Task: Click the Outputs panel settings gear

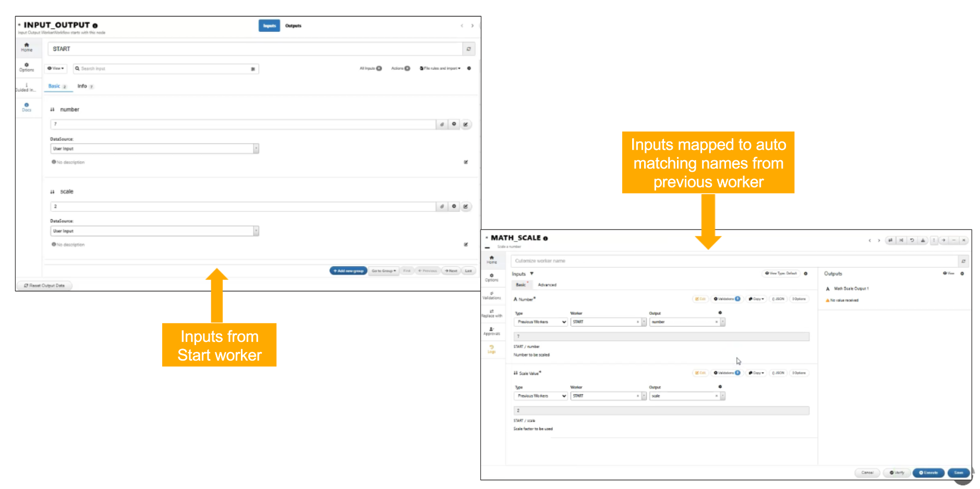Action: click(x=962, y=273)
